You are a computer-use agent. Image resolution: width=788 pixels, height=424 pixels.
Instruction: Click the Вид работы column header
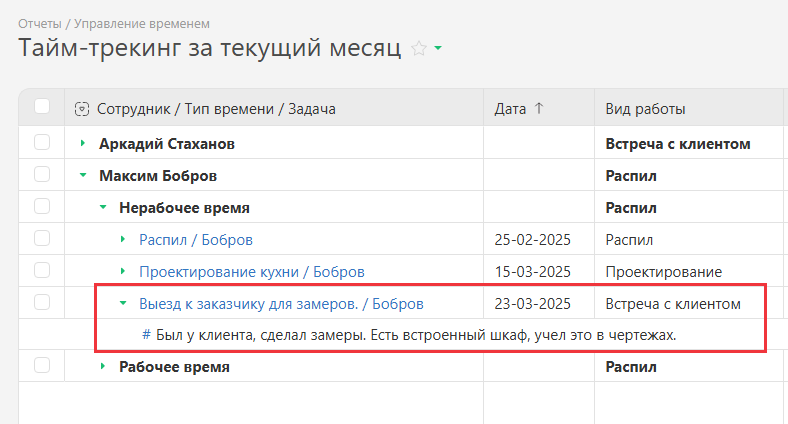point(645,109)
